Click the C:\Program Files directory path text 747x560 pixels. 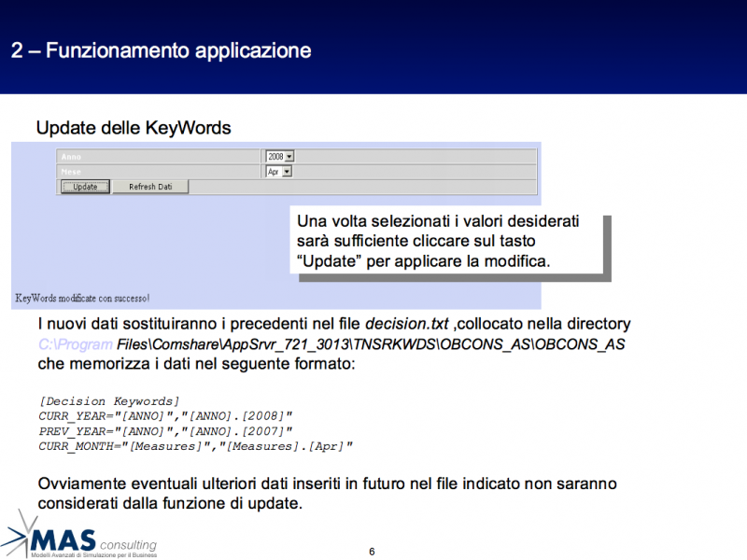[x=331, y=344]
